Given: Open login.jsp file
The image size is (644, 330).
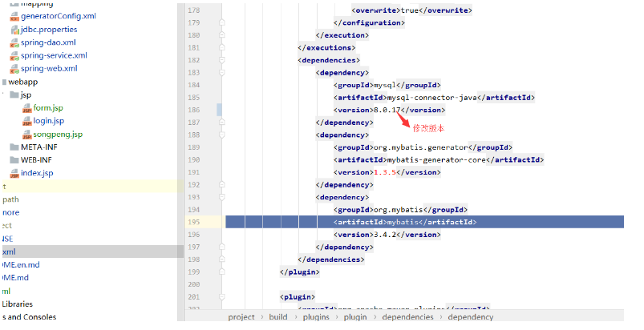Looking at the screenshot, I should pos(48,120).
